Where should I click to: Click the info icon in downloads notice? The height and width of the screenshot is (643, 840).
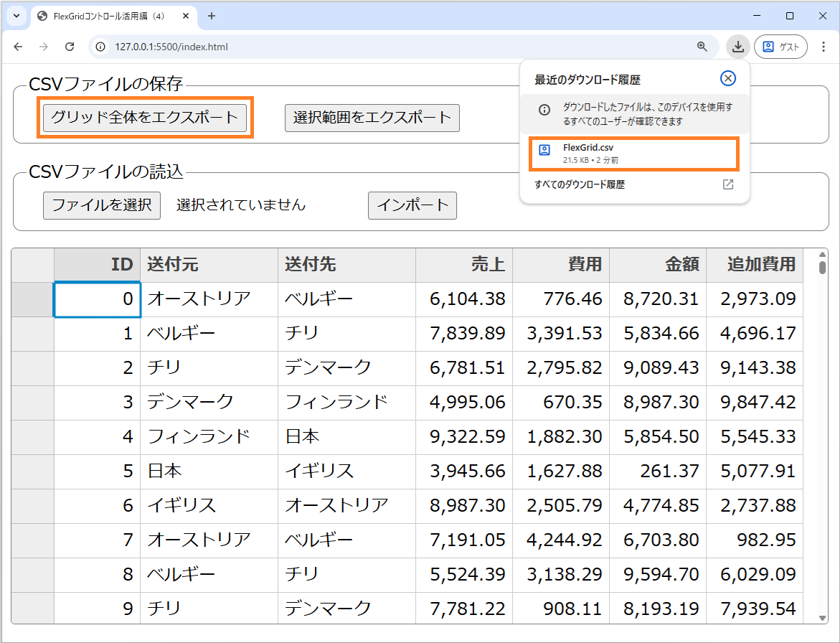click(x=544, y=110)
